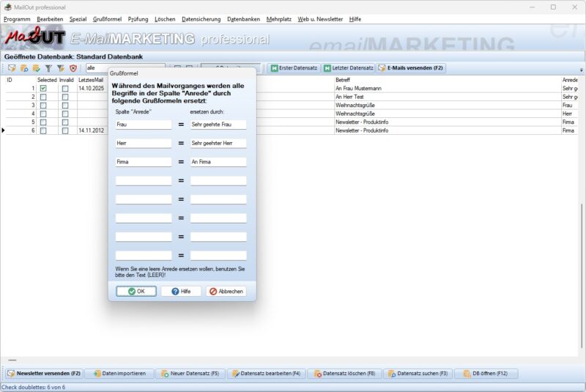This screenshot has width=586, height=392.
Task: Confirm the dialog with OK
Action: pos(136,291)
